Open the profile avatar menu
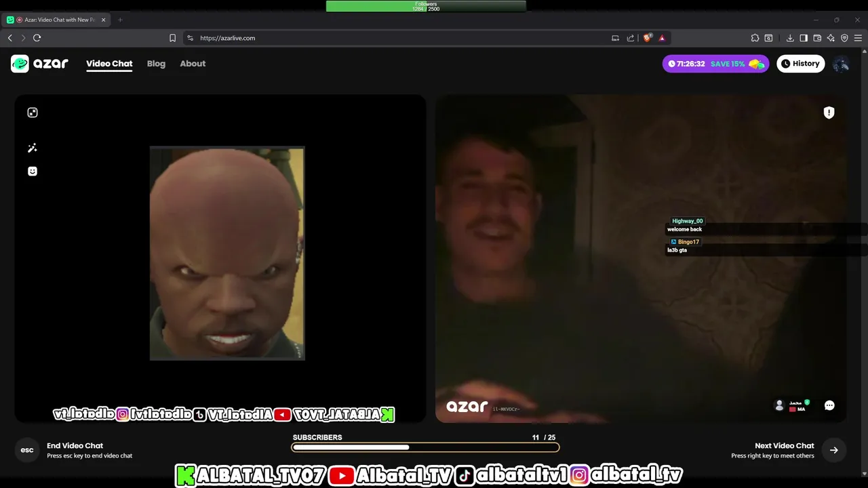The height and width of the screenshot is (488, 868). (x=841, y=64)
